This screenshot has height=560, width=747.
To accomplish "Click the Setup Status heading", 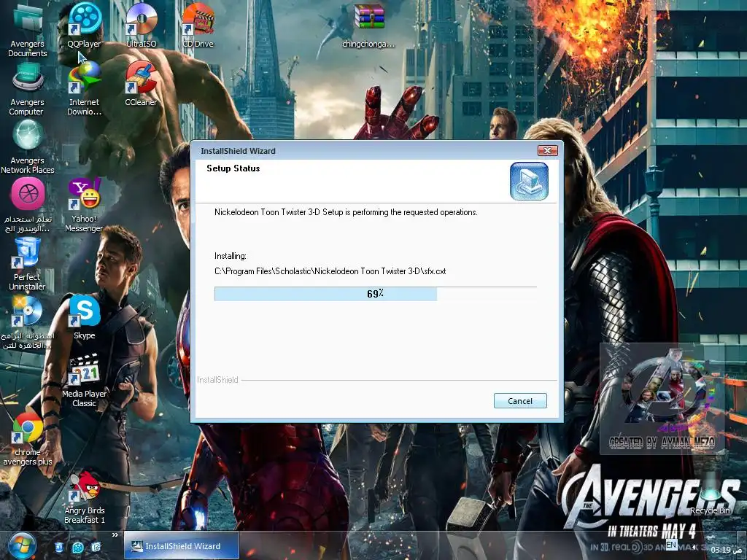I will [233, 168].
